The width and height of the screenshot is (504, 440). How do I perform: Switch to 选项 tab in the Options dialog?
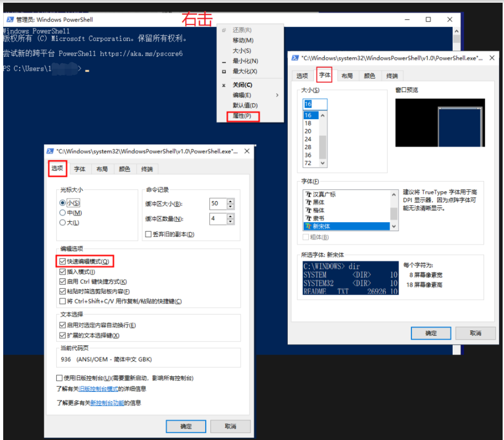(x=58, y=168)
